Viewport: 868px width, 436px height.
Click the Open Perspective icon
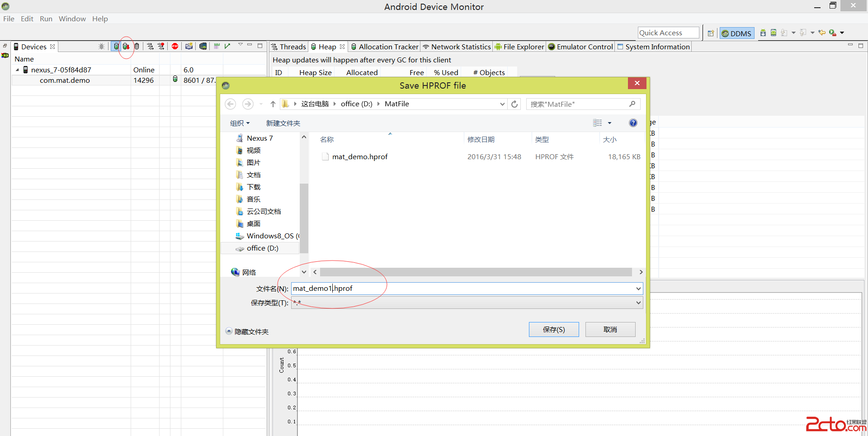711,33
